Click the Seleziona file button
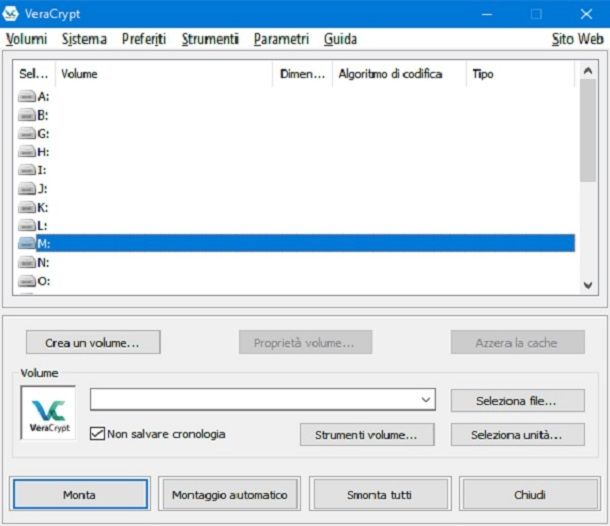The width and height of the screenshot is (610, 526). tap(517, 400)
